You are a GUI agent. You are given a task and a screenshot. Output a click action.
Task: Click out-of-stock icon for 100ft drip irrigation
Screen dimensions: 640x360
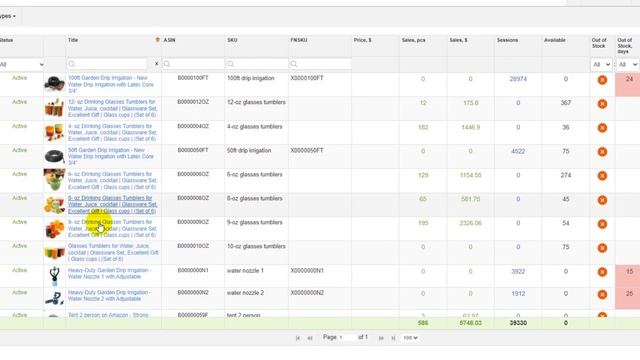tap(602, 80)
